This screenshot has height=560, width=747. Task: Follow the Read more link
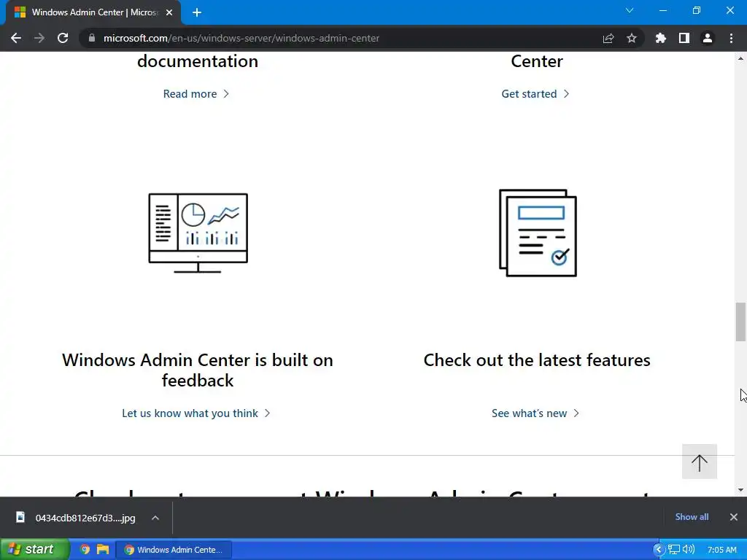pos(196,94)
